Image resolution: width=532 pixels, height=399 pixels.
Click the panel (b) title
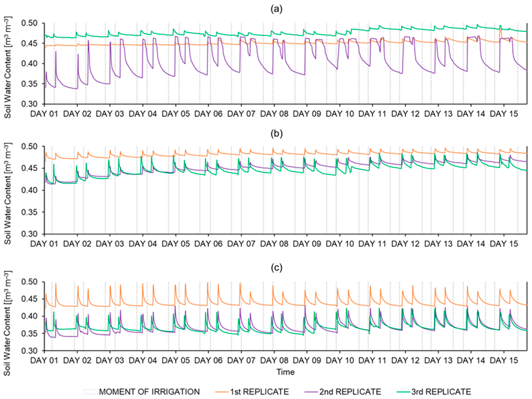coord(276,134)
